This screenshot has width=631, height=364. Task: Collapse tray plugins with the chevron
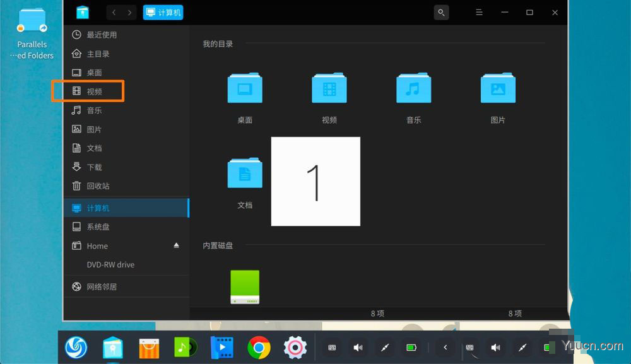[445, 347]
